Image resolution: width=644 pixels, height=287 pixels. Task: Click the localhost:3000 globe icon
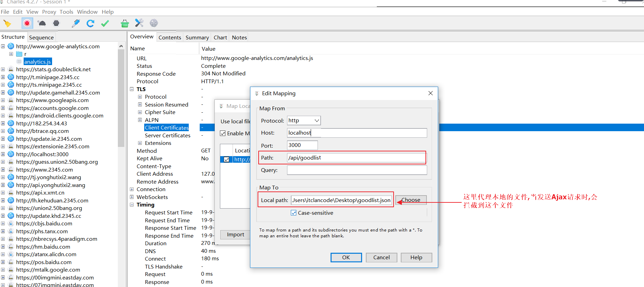[11, 154]
